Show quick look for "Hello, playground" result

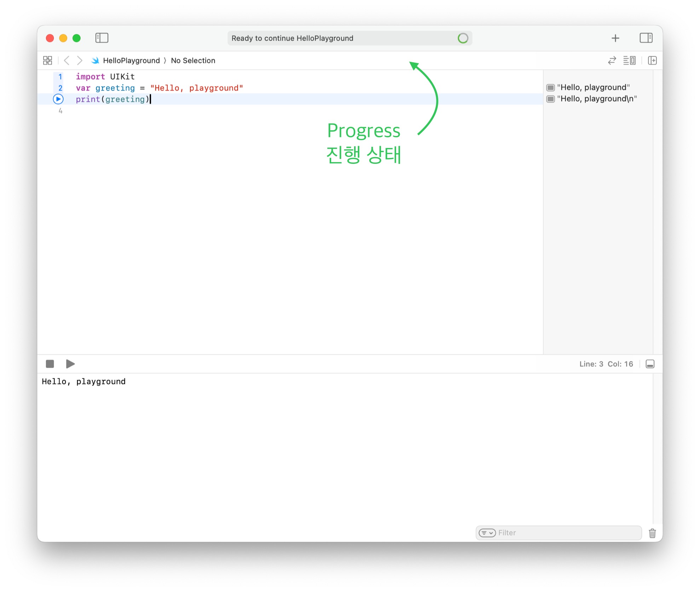tap(550, 87)
